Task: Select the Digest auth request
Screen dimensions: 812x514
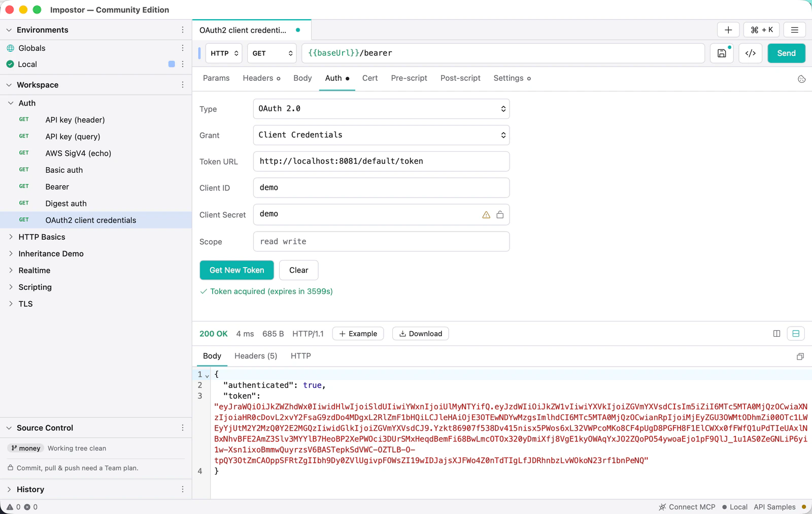Action: [x=96, y=203]
